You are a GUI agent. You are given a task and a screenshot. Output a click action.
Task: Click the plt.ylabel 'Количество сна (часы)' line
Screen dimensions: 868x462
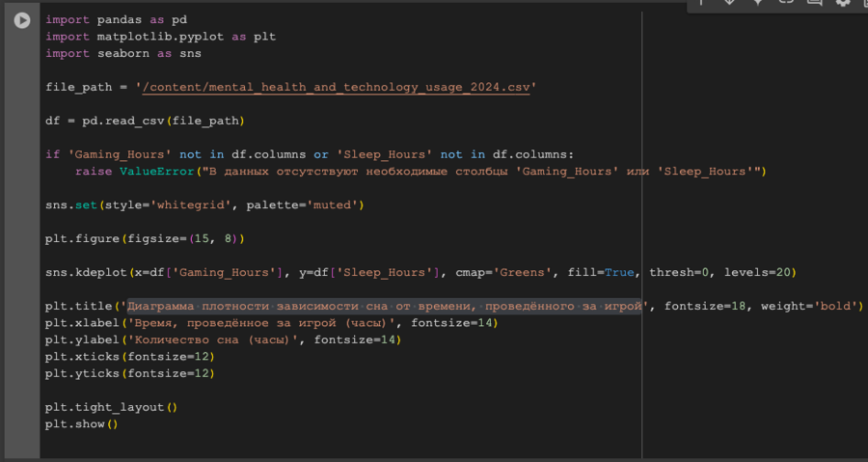[x=224, y=340]
